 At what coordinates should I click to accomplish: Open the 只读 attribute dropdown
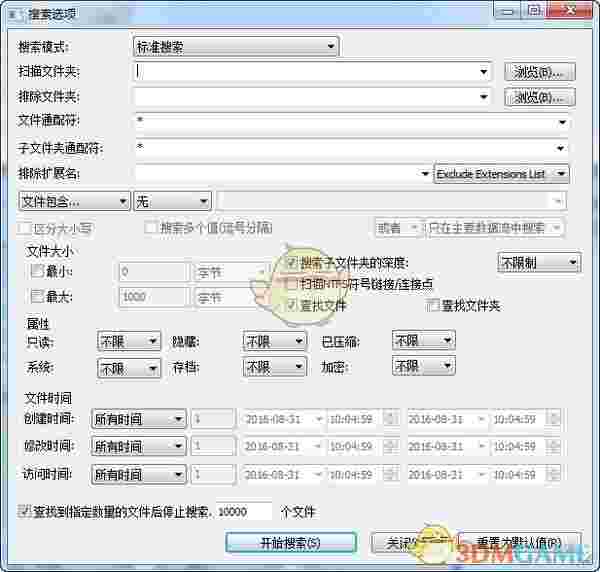coord(129,341)
